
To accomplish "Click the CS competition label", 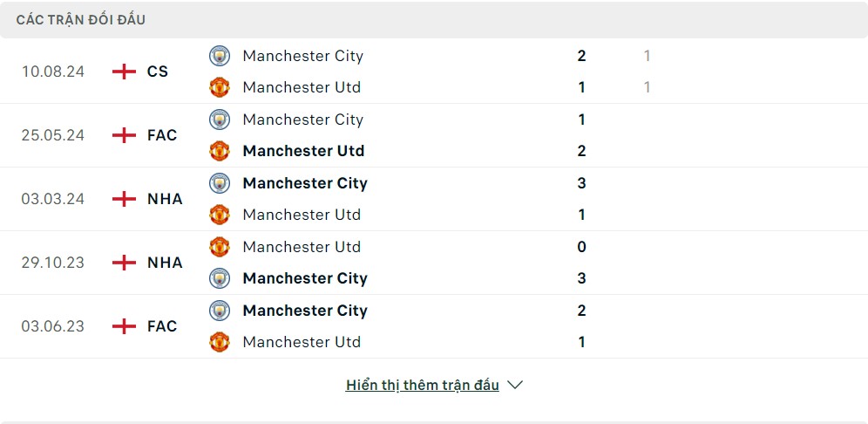I will 158,72.
